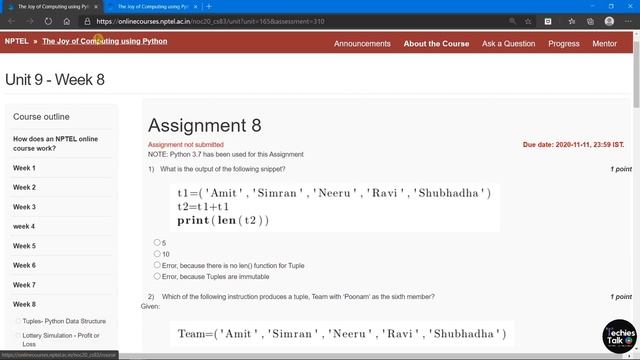The height and width of the screenshot is (360, 640).
Task: Open Ask a Question page
Action: tap(508, 44)
